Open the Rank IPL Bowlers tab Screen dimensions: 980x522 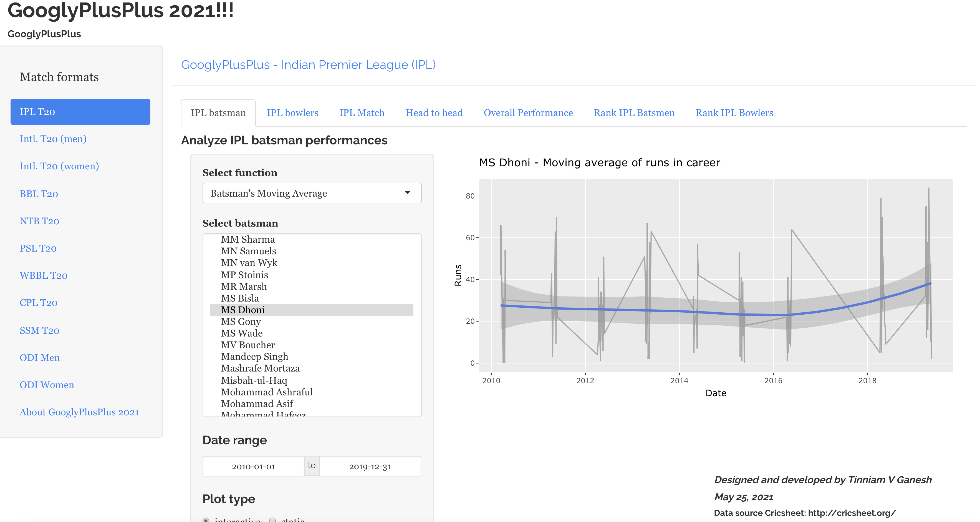(x=734, y=113)
